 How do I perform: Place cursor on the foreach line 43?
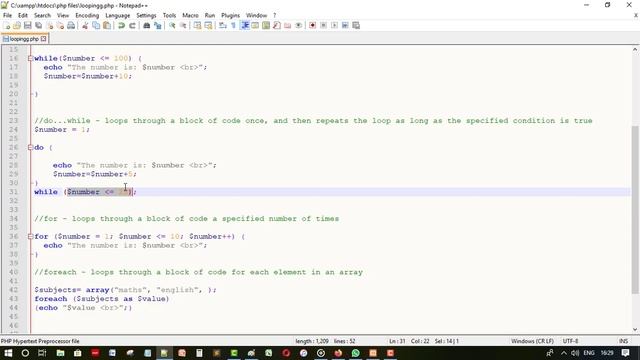pyautogui.click(x=102, y=299)
